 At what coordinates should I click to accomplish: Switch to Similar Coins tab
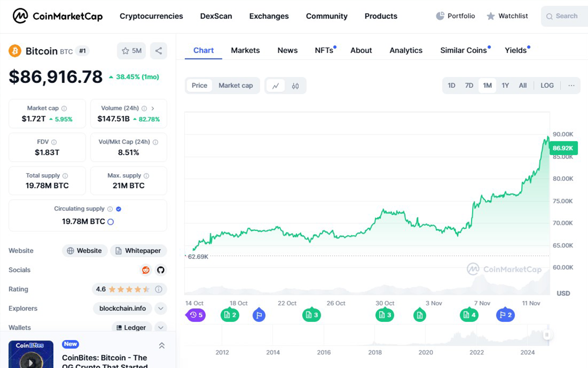click(x=465, y=50)
